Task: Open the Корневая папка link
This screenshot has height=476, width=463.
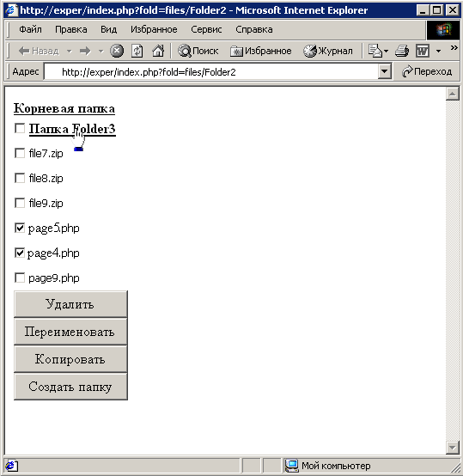Action: (x=64, y=108)
